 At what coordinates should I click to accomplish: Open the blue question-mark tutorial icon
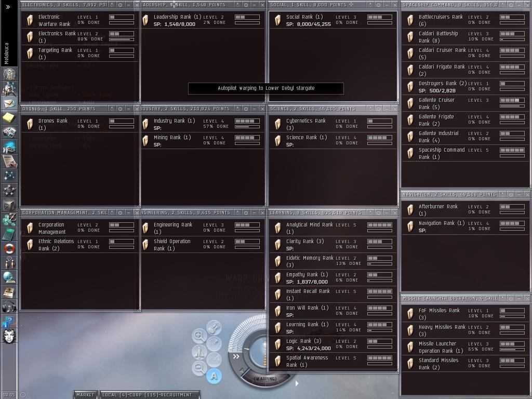click(9, 322)
